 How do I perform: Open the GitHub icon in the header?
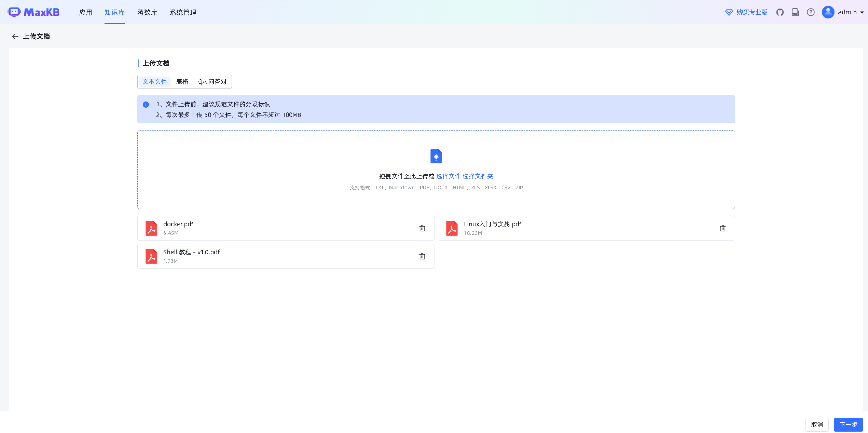click(x=780, y=12)
